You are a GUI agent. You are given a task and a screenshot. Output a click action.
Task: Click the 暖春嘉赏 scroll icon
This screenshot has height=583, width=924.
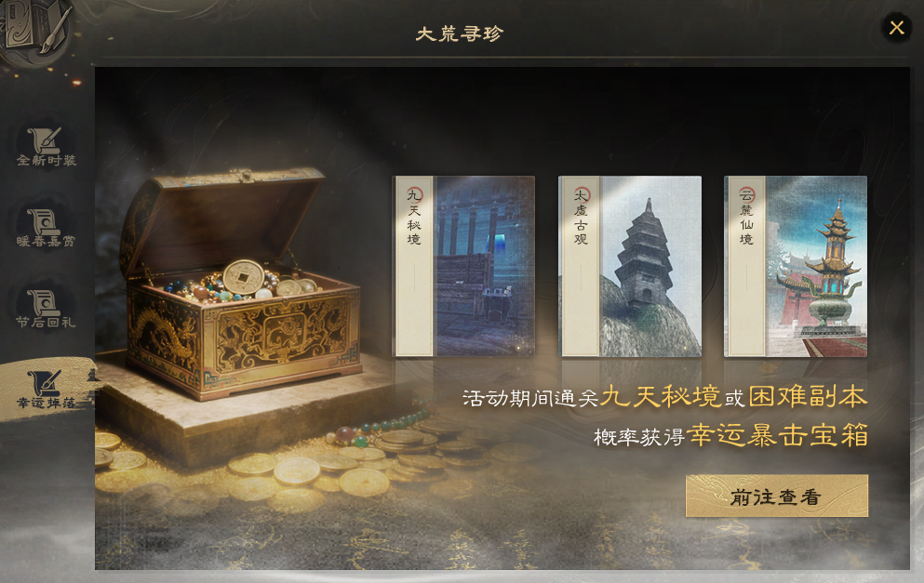(x=44, y=221)
